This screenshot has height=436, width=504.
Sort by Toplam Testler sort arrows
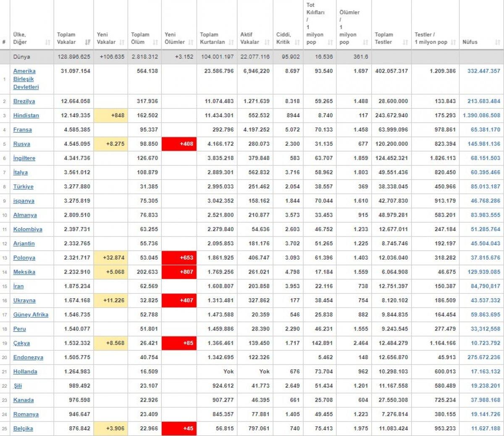tap(405, 42)
